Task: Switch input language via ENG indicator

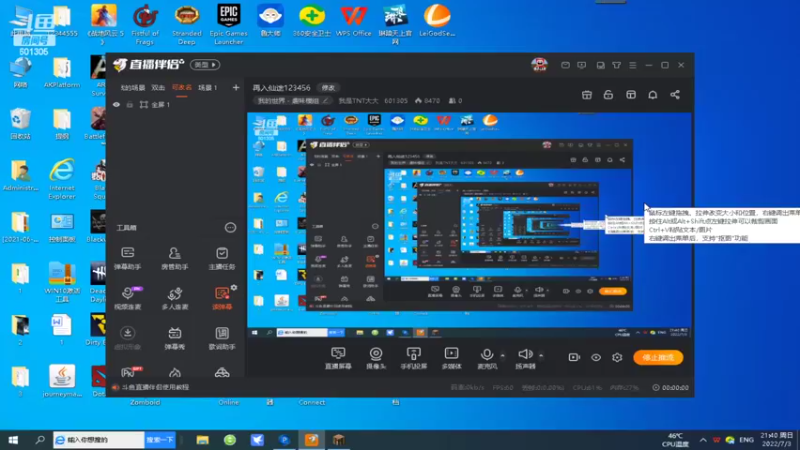Action: [x=746, y=440]
